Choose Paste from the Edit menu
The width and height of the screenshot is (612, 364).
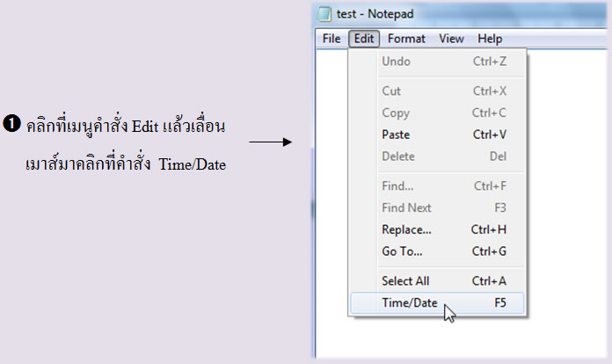(437, 135)
